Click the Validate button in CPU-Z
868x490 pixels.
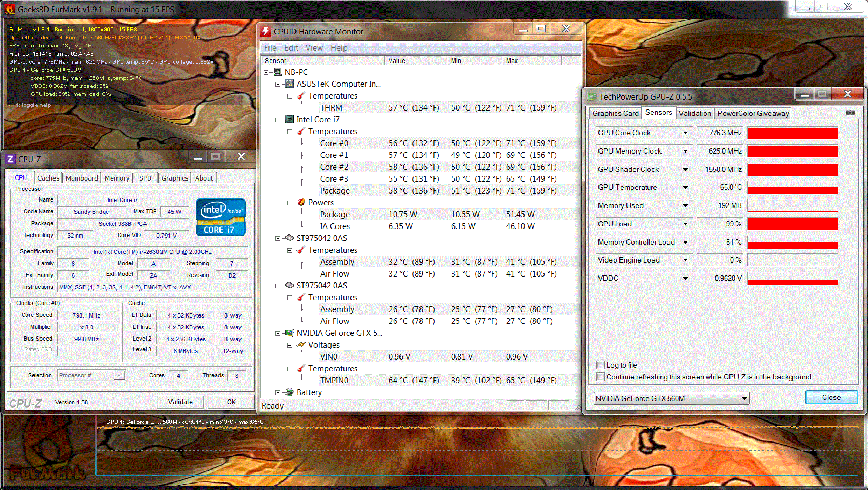181,402
